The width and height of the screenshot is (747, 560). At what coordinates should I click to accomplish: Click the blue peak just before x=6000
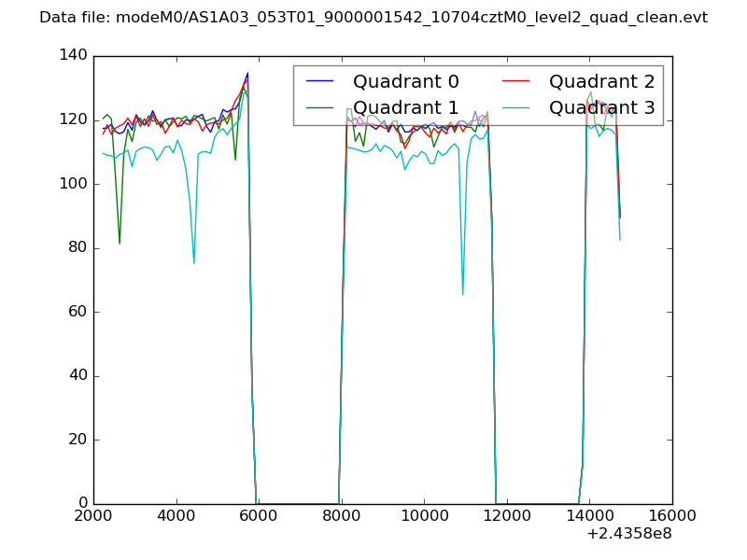(x=247, y=73)
